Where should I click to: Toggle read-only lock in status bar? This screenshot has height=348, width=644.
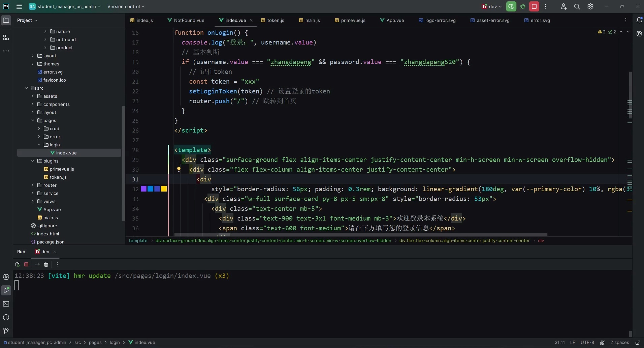[x=638, y=342]
